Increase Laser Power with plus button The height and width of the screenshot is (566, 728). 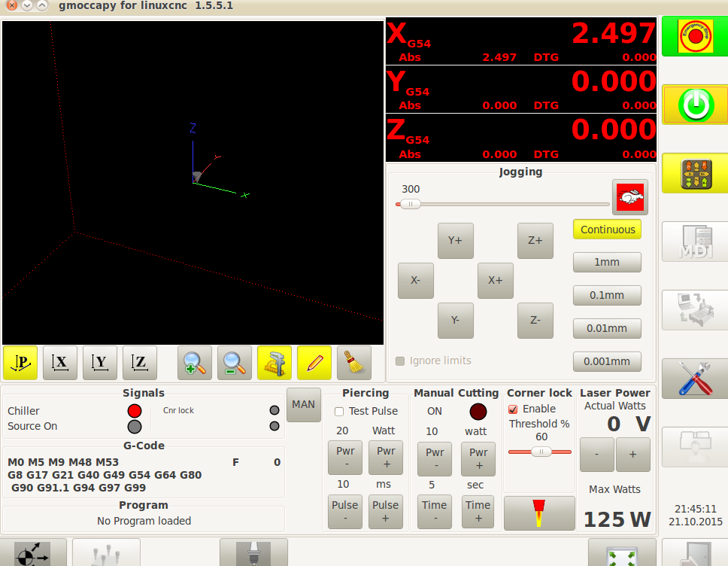pos(632,455)
